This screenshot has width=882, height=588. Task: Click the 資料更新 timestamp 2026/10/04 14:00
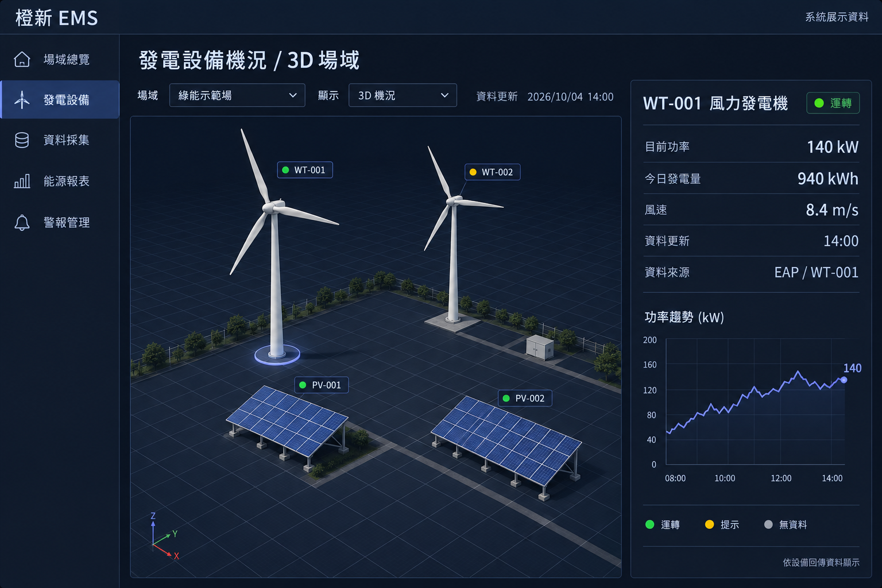[x=570, y=96]
